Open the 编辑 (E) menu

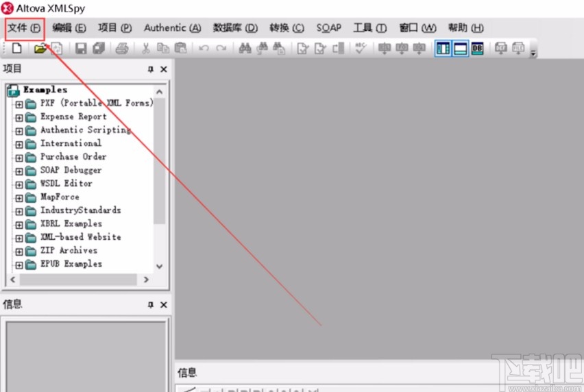(x=69, y=28)
